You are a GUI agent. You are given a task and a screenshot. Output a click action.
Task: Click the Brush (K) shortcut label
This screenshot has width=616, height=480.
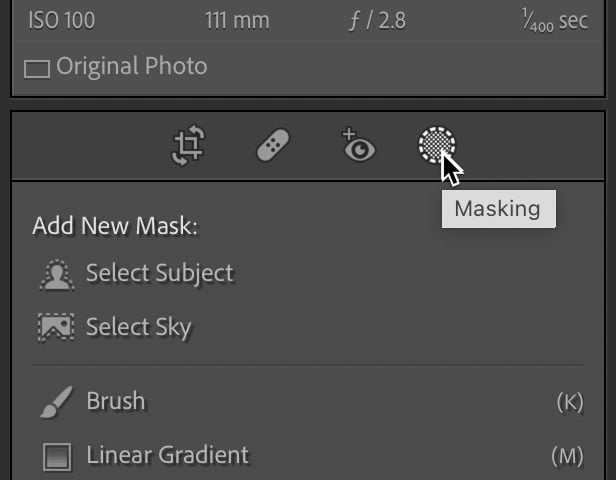[570, 402]
